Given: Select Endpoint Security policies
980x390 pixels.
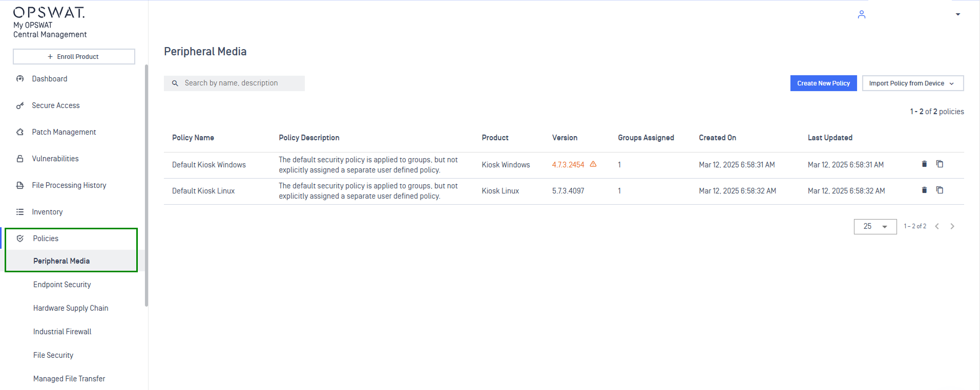Looking at the screenshot, I should (62, 285).
